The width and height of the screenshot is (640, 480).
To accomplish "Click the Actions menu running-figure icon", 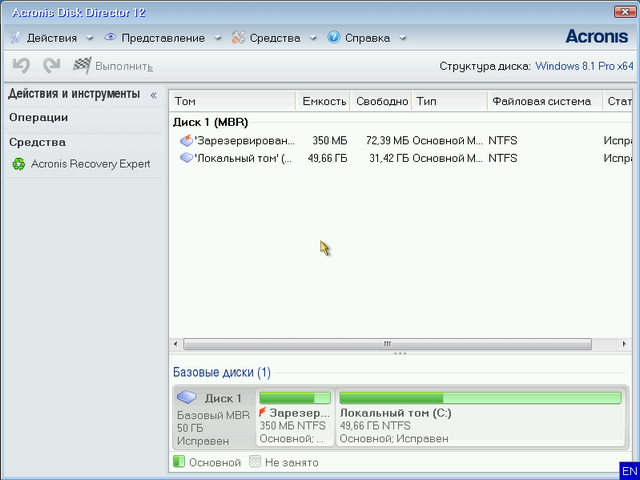I will pyautogui.click(x=16, y=38).
